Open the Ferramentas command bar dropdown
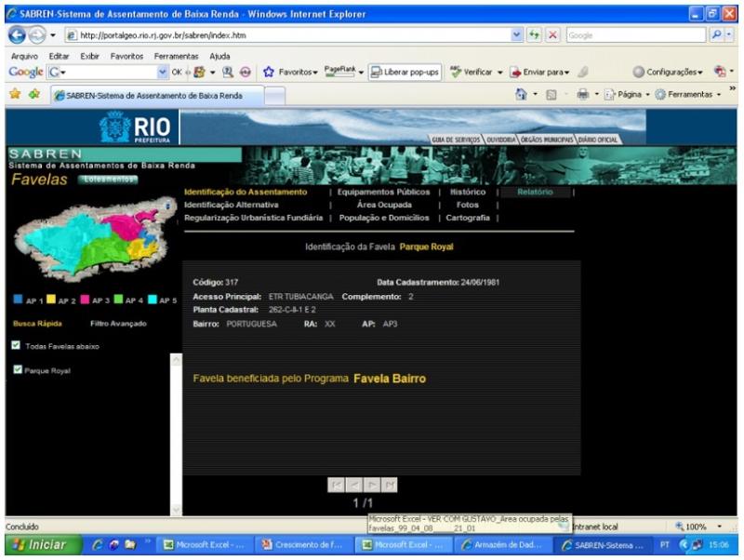744x560 pixels. click(690, 95)
